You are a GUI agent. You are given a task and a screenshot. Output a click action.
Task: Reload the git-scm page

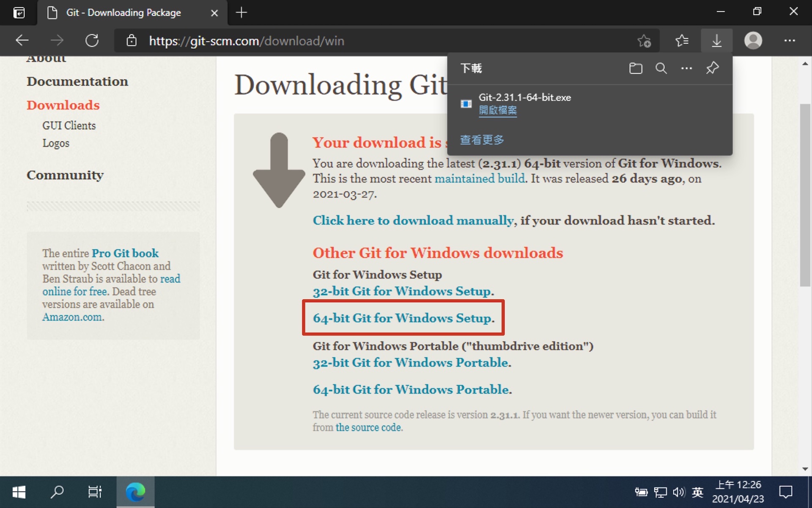coord(92,41)
